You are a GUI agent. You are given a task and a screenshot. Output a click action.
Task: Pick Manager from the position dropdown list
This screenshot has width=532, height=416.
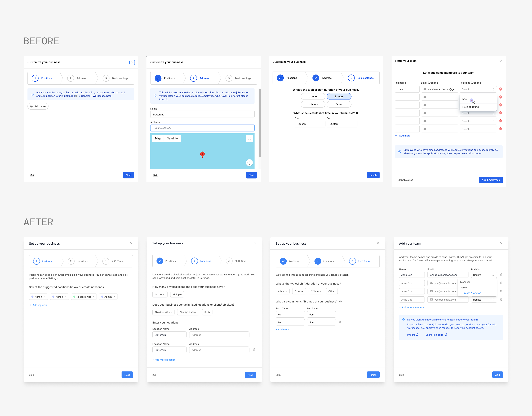pos(465,282)
